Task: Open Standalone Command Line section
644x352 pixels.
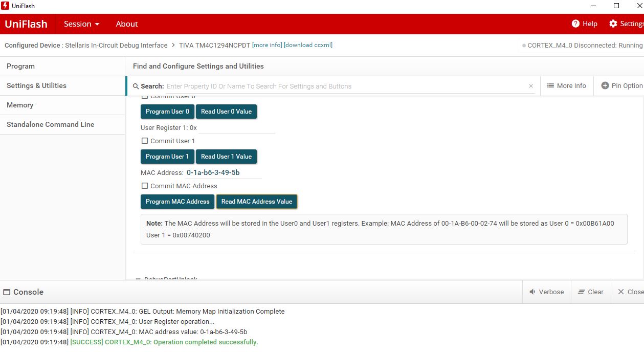Action: (62, 124)
